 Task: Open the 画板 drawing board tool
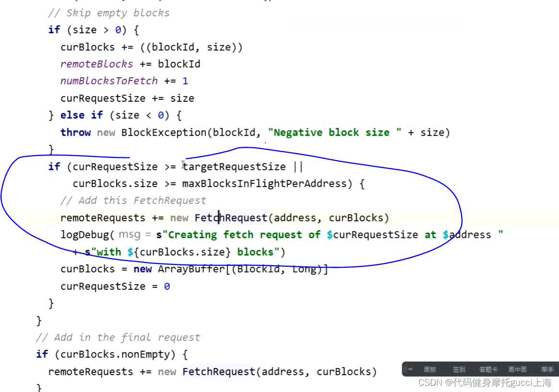click(430, 369)
